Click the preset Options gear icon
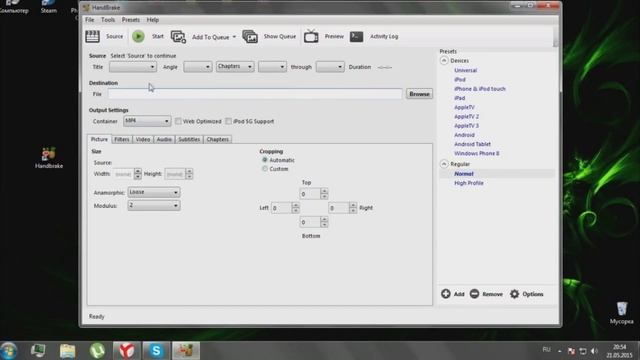This screenshot has height=360, width=640. (x=514, y=294)
